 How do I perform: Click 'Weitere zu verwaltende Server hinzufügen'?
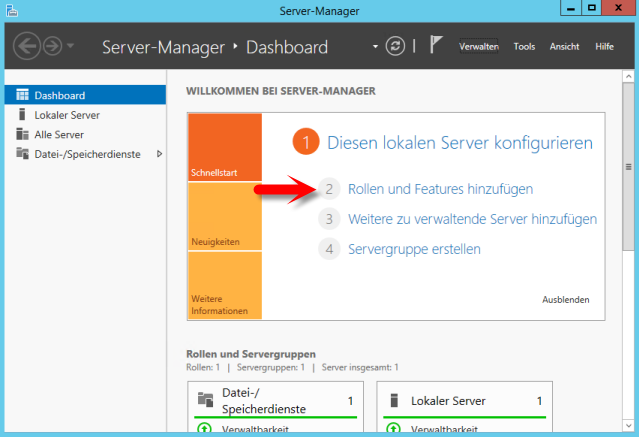click(x=472, y=219)
